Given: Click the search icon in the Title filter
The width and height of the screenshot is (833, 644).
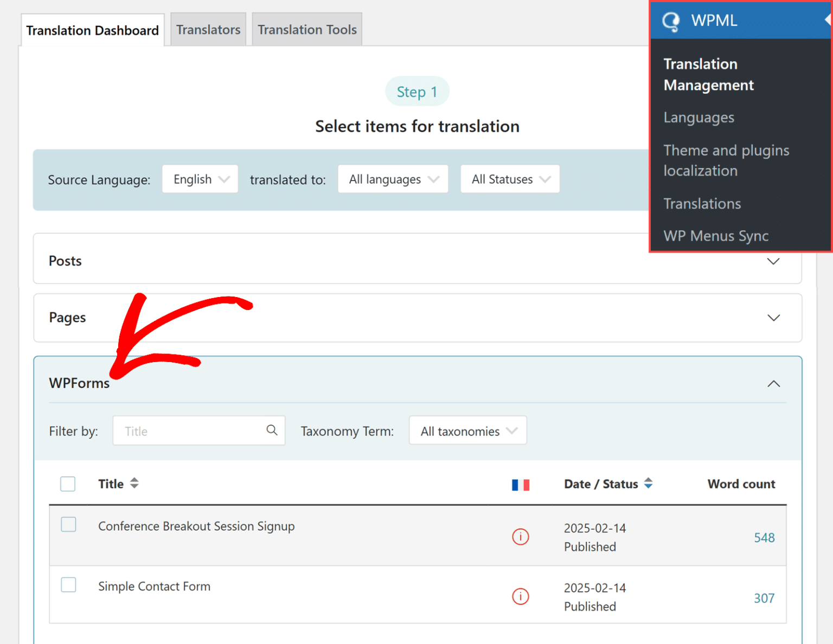Looking at the screenshot, I should pos(271,430).
